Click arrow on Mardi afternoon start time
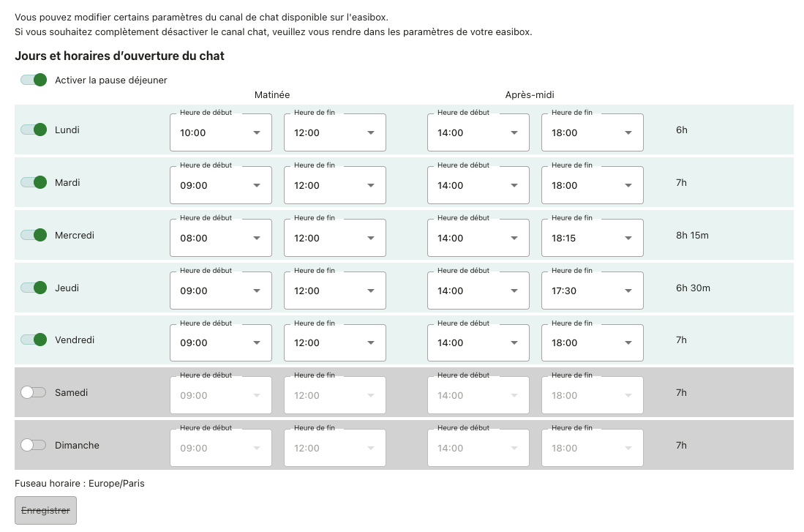Viewport: 804px width, 532px height. click(514, 185)
